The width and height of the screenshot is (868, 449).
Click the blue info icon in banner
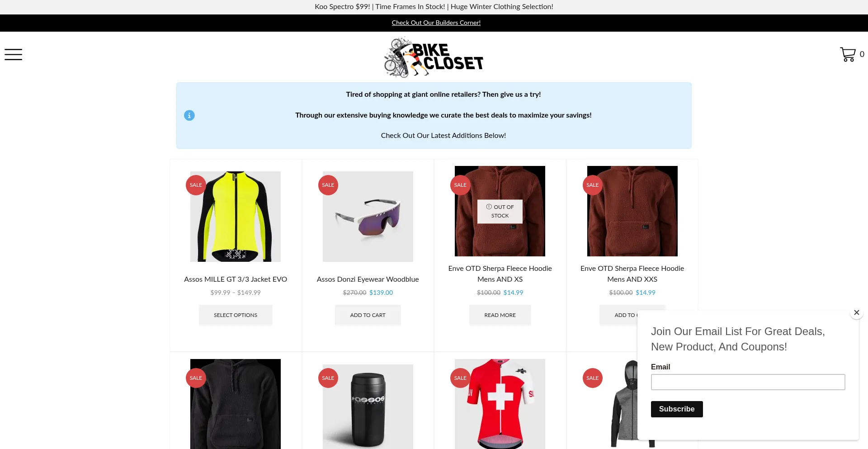pos(189,115)
